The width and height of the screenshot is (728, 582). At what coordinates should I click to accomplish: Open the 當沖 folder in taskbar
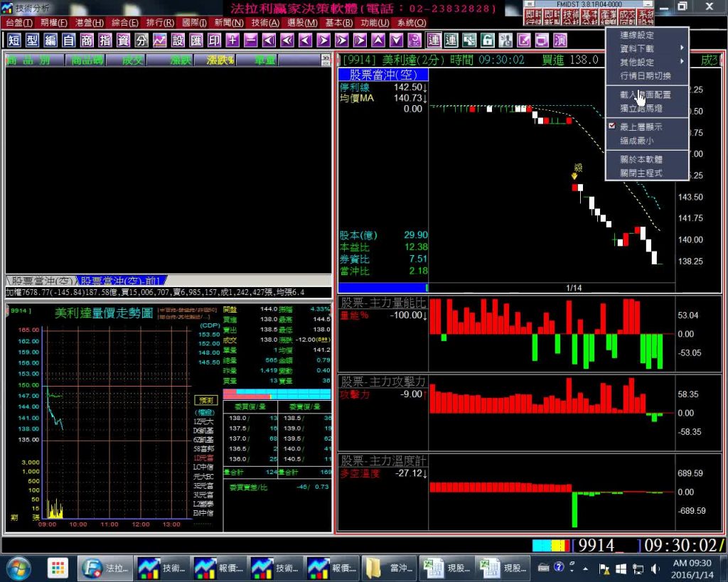tap(389, 568)
